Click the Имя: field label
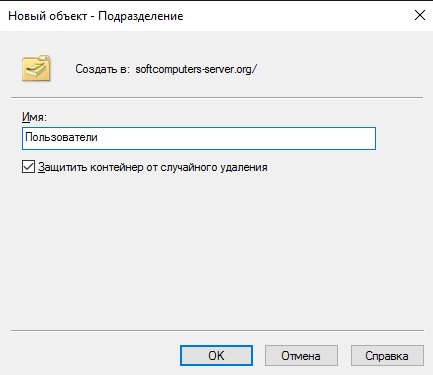The image size is (433, 375). [x=35, y=117]
